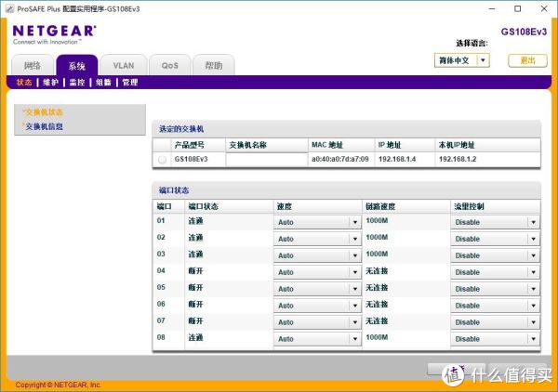Click the 交换机名称 name field
Screen dimensions: 558x392
[267, 160]
